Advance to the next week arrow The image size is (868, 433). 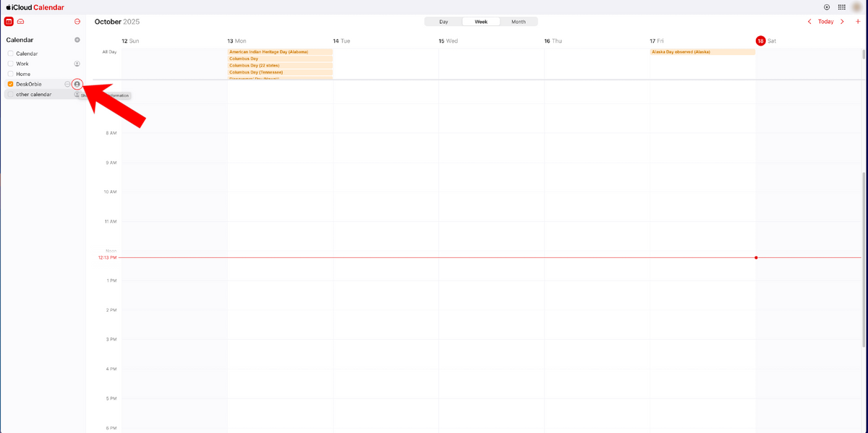[x=842, y=22]
